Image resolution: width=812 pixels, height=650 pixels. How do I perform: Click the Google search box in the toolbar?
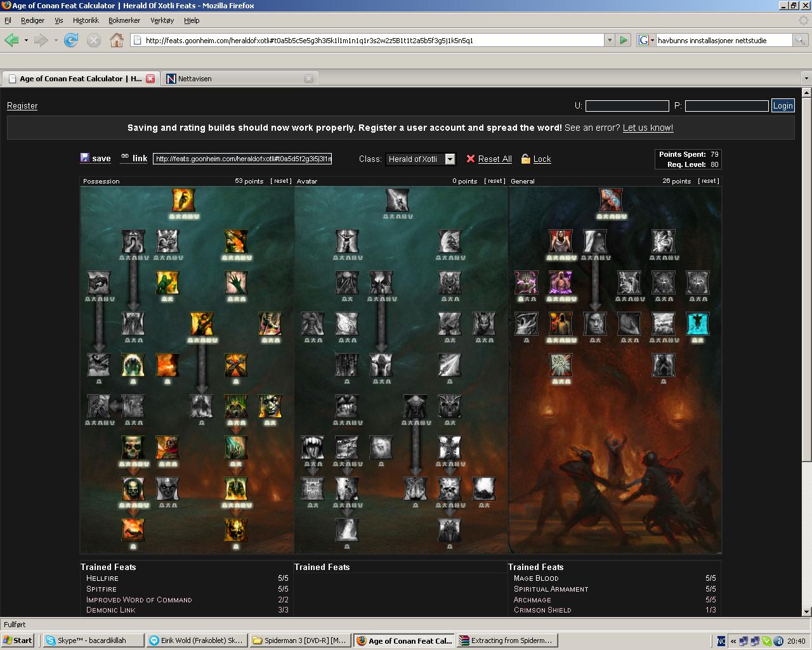click(x=724, y=40)
